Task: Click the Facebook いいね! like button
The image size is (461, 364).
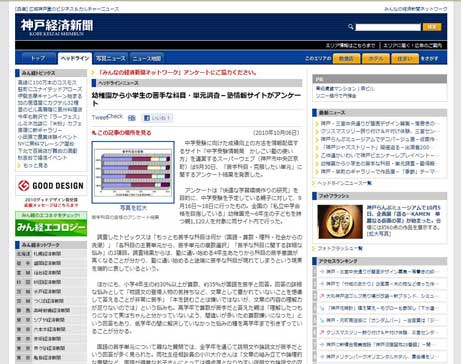Action: 158,118
